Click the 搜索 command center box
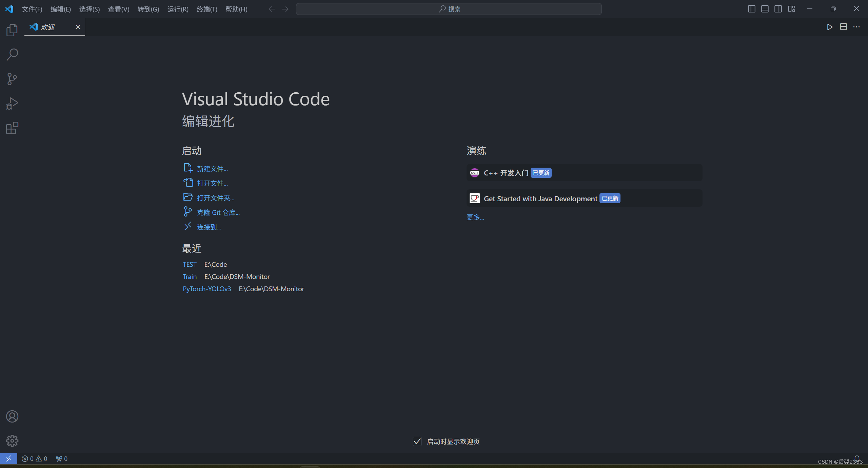Image resolution: width=868 pixels, height=468 pixels. coord(449,9)
